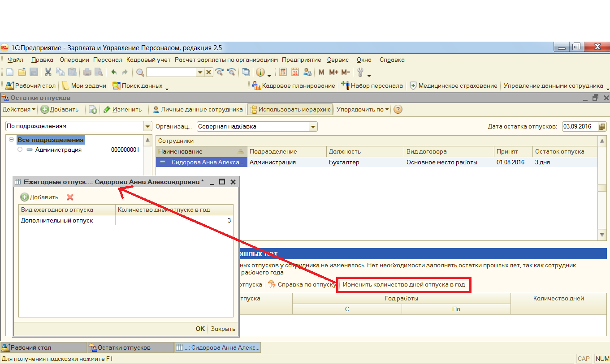
Task: Click the Open file icon
Action: (x=22, y=72)
